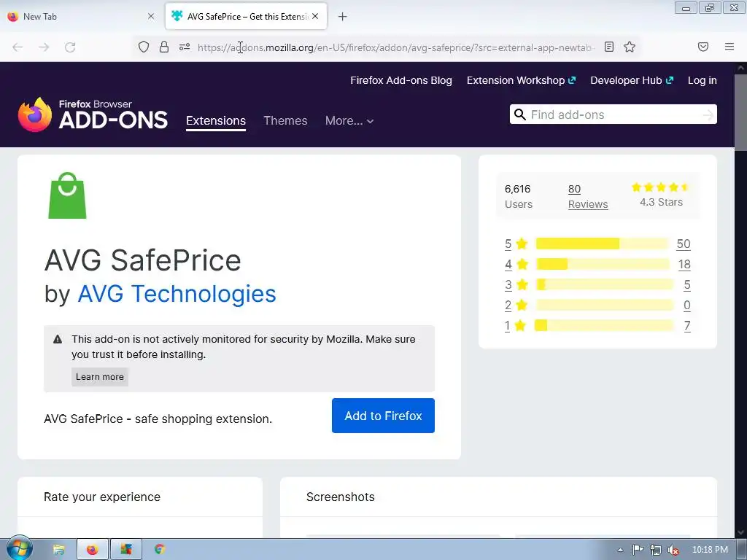This screenshot has width=747, height=560.
Task: Open the AVG Technologies author link
Action: tap(177, 293)
